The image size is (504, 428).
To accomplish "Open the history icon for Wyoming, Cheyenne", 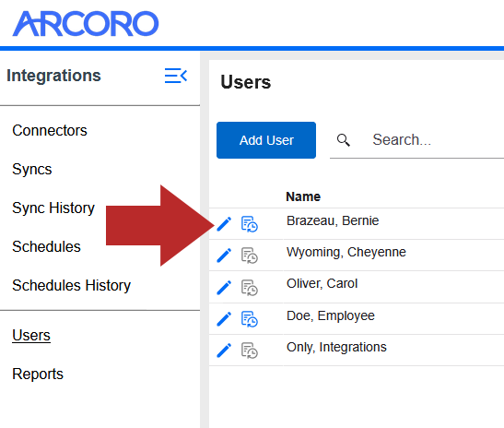I will pyautogui.click(x=250, y=256).
